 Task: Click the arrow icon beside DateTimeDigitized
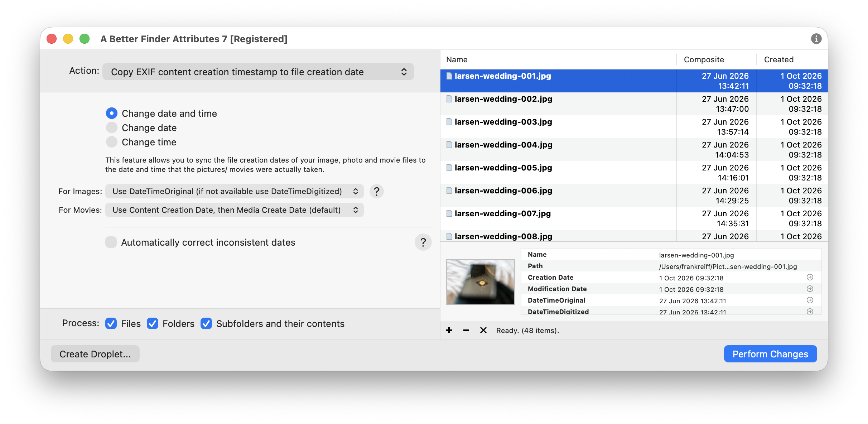pyautogui.click(x=810, y=312)
